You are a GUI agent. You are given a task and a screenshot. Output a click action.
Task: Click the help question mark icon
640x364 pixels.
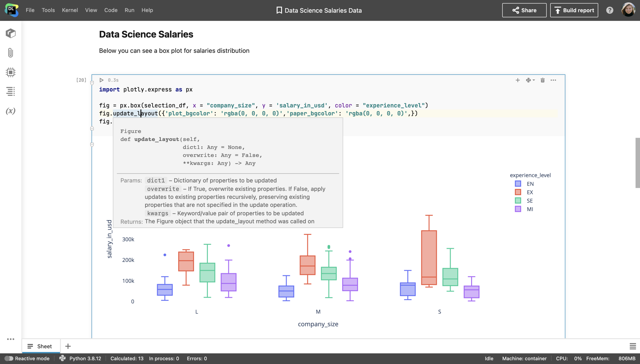click(x=611, y=10)
